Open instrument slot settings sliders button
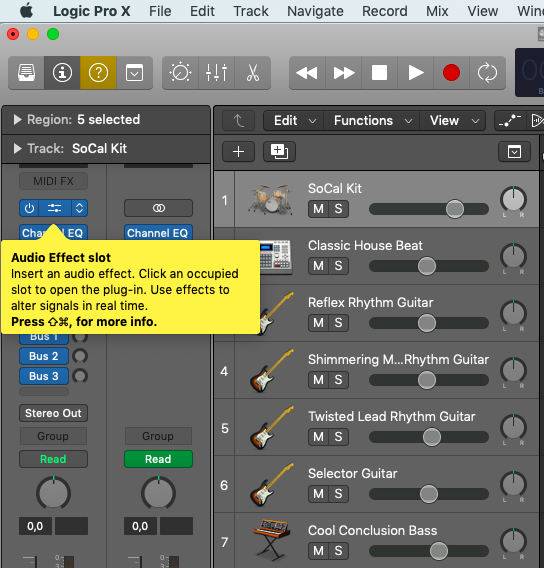This screenshot has height=568, width=544. click(x=55, y=208)
